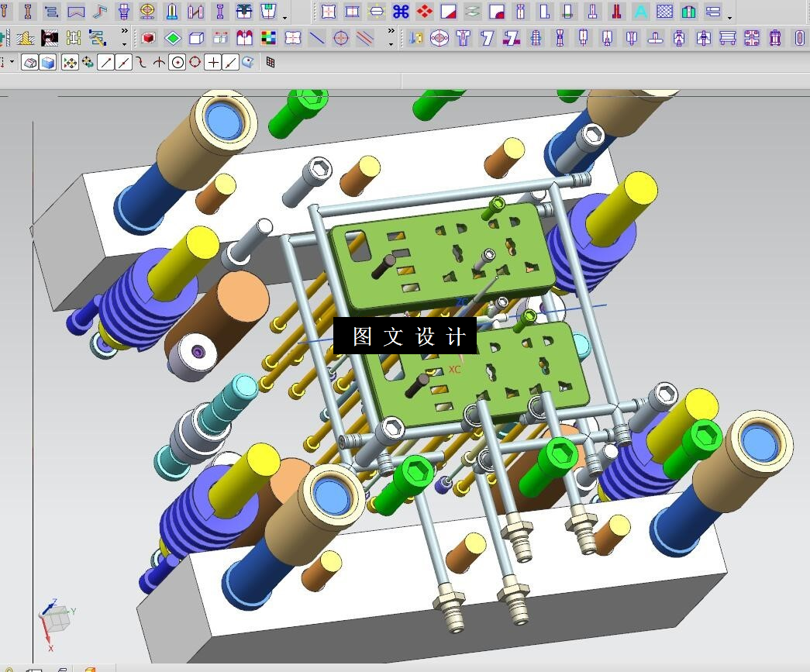
Task: Open the dropdown arrow left of shading toggle
Action: click(x=12, y=62)
